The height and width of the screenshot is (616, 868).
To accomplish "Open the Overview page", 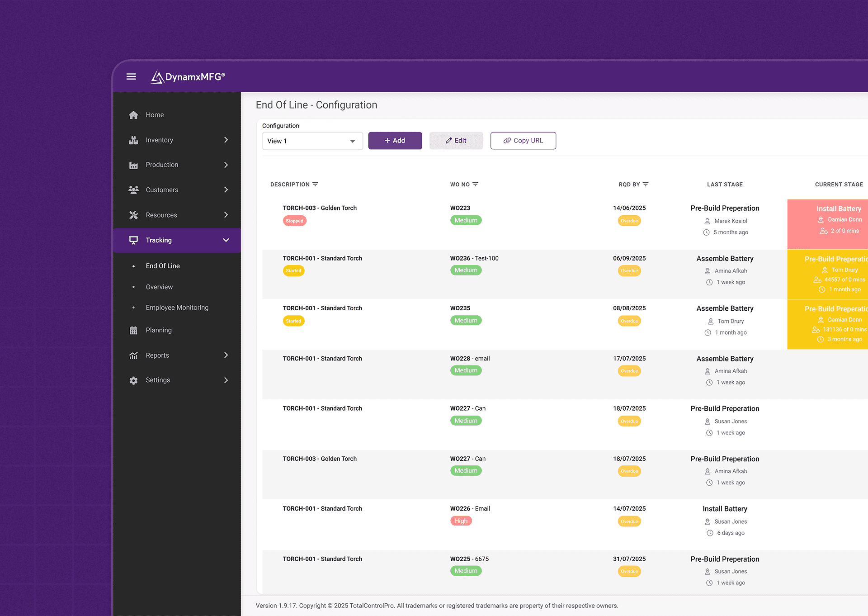I will (159, 287).
